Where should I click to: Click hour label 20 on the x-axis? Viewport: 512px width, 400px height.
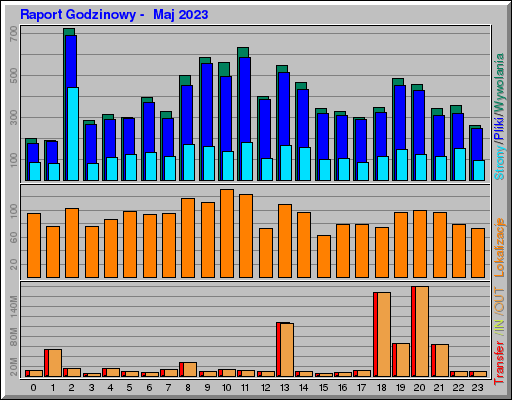tap(419, 388)
